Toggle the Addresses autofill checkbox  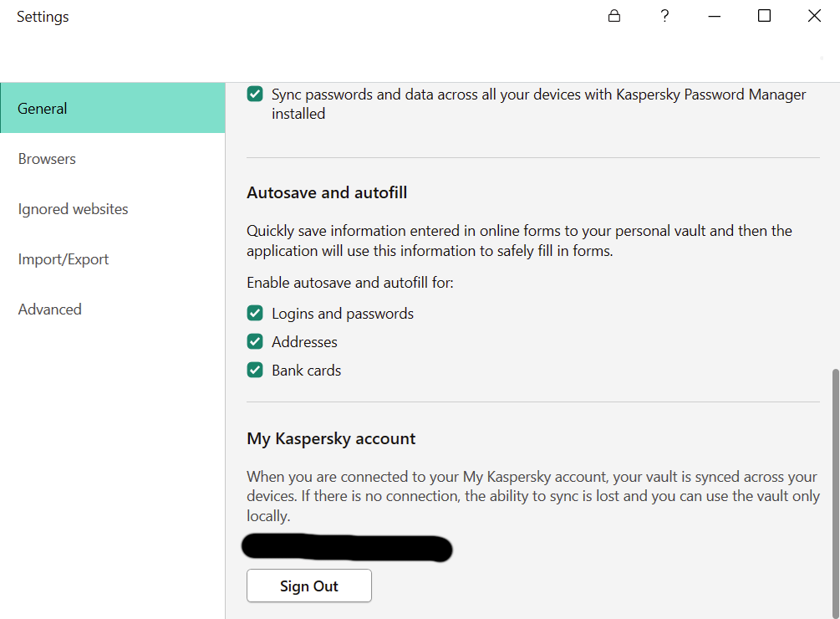point(255,342)
